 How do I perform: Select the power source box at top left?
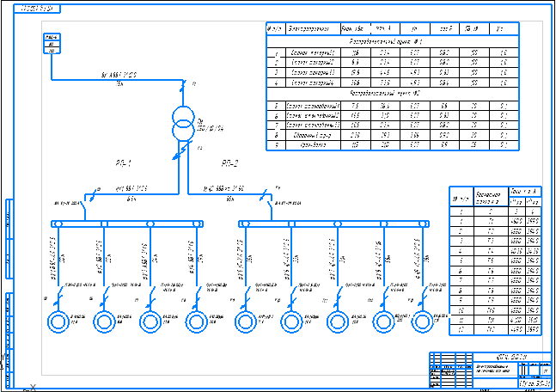click(51, 45)
